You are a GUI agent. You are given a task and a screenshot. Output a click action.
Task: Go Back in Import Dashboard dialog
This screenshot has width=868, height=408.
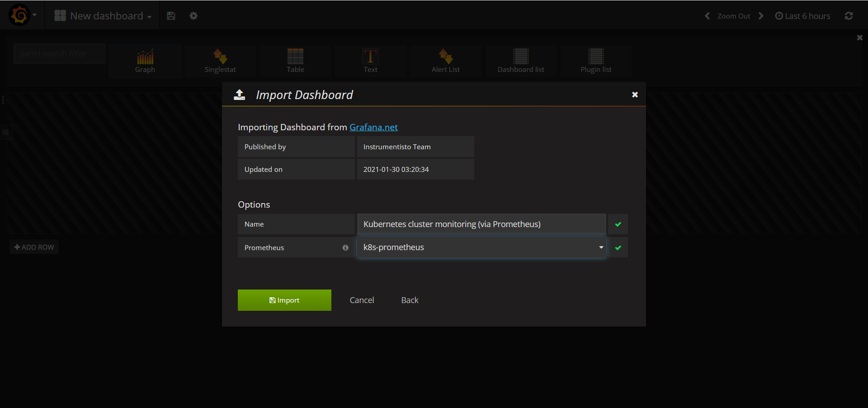410,300
